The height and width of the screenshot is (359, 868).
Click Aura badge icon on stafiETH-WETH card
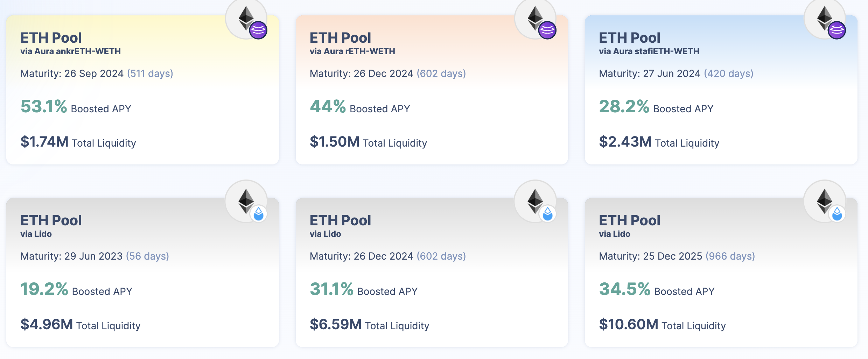click(x=837, y=30)
